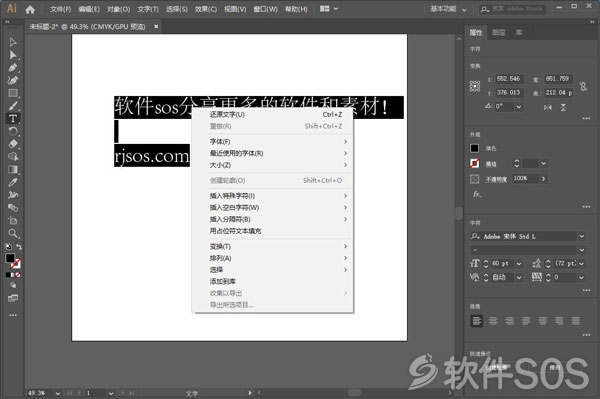Select the Zoom magnifier tool
Screen dimensions: 600x399
point(13,233)
